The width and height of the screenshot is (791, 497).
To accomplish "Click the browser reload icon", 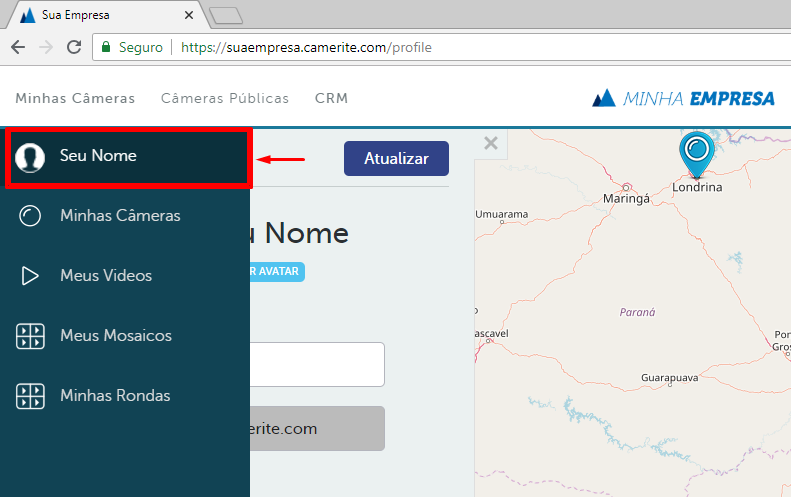I will coord(73,47).
